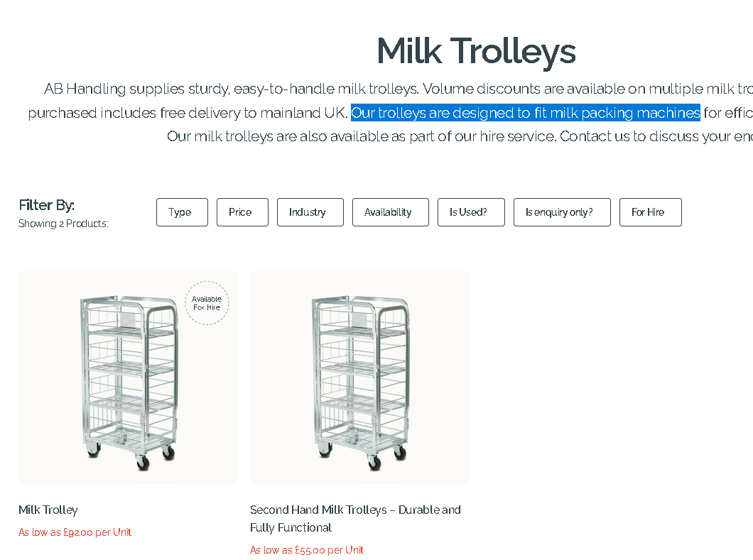Expand the Price filter
Viewport: 753px width, 560px height.
coord(242,212)
